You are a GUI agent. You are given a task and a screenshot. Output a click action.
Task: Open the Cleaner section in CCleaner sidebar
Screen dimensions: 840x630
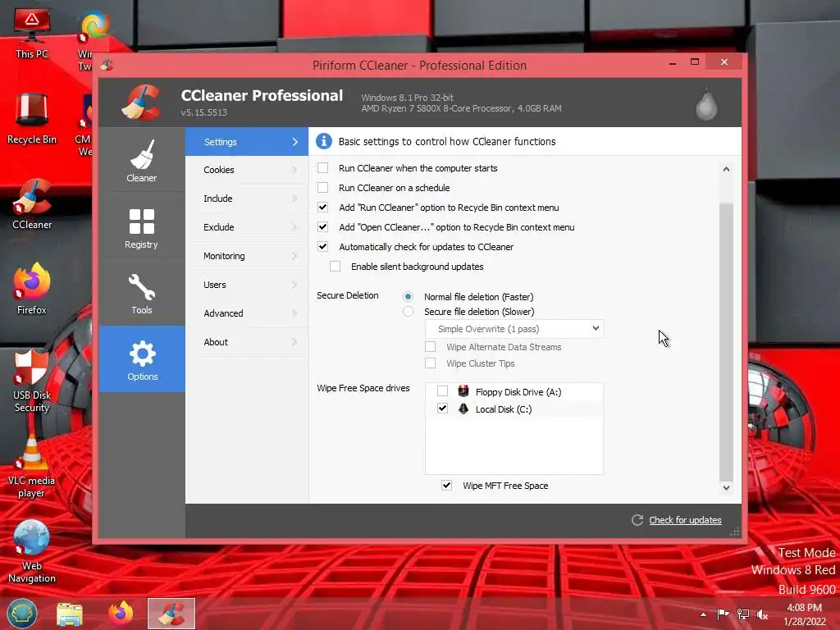coord(142,161)
